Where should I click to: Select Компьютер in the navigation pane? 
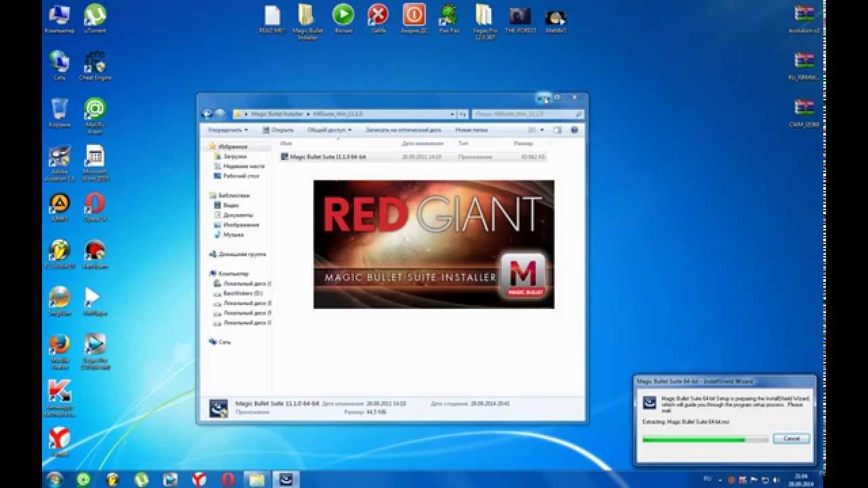229,274
